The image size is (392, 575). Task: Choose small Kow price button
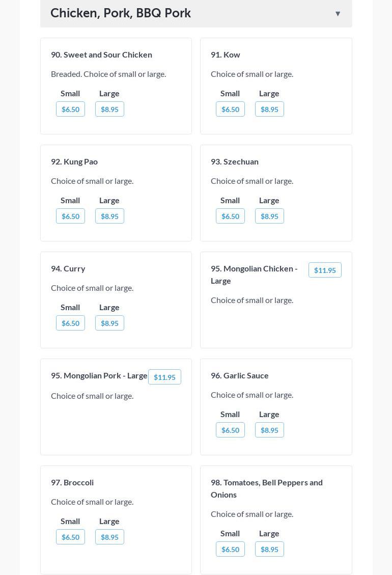pos(230,109)
